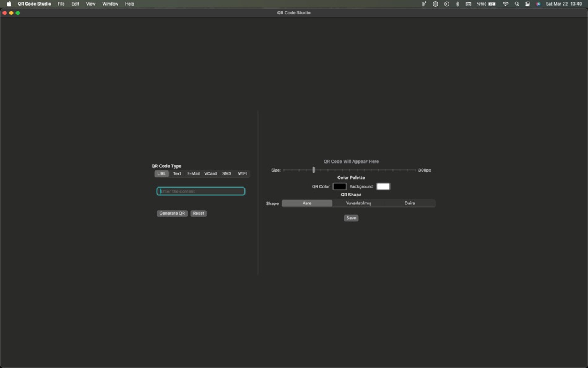Click the battery status icon
Image resolution: width=588 pixels, height=368 pixels.
click(492, 4)
